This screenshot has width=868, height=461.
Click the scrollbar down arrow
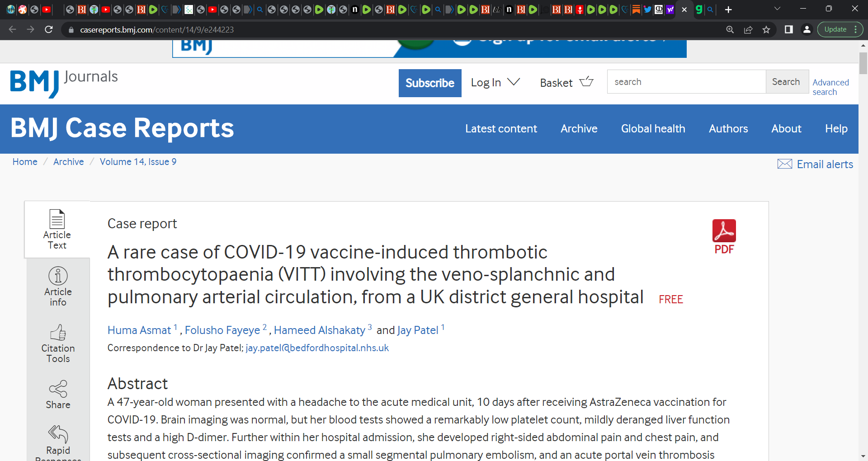pyautogui.click(x=863, y=456)
